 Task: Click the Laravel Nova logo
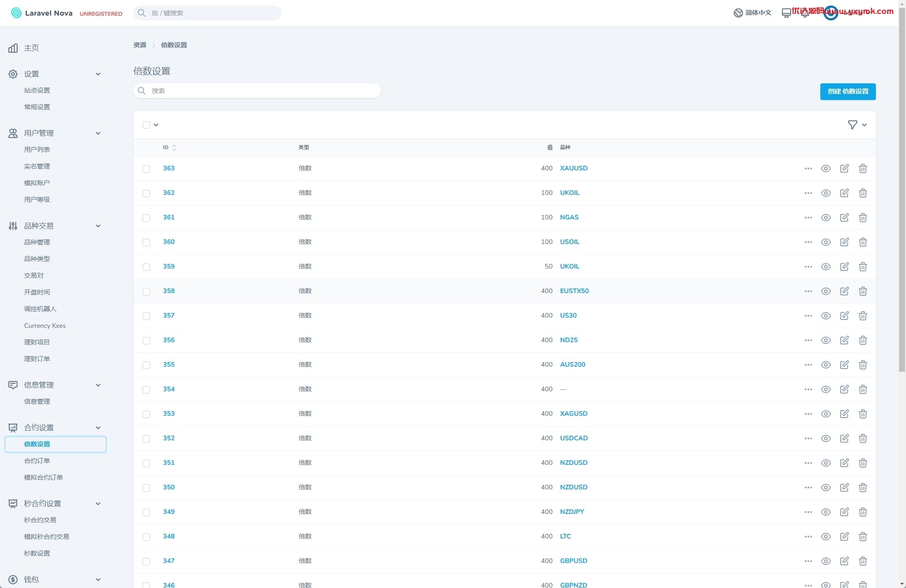click(x=42, y=13)
